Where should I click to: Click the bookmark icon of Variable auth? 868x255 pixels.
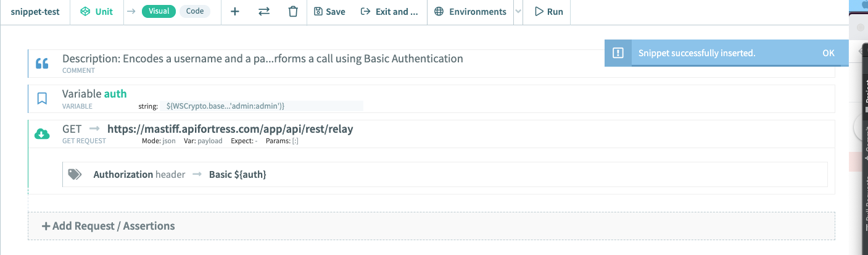[x=42, y=98]
